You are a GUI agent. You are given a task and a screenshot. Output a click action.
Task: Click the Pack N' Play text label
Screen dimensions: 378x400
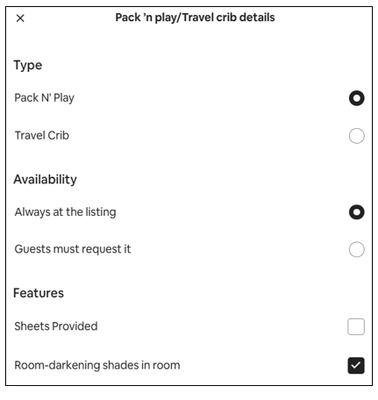tap(44, 98)
